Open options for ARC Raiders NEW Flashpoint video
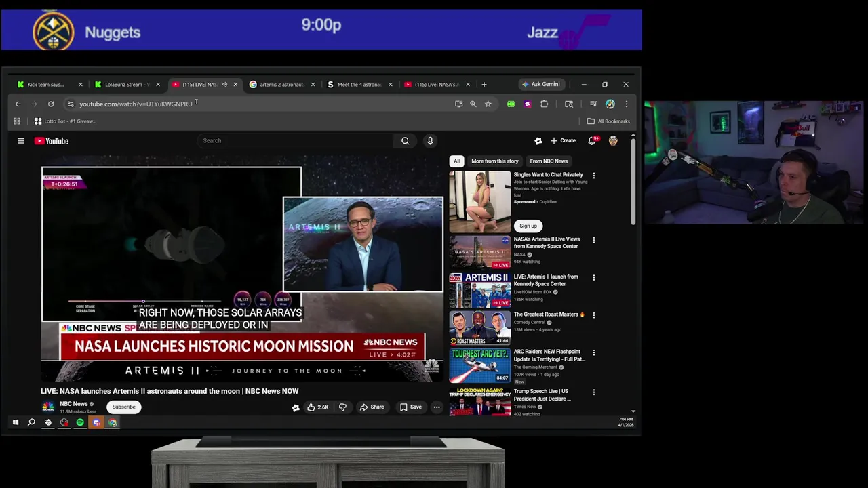This screenshot has height=488, width=868. click(594, 352)
